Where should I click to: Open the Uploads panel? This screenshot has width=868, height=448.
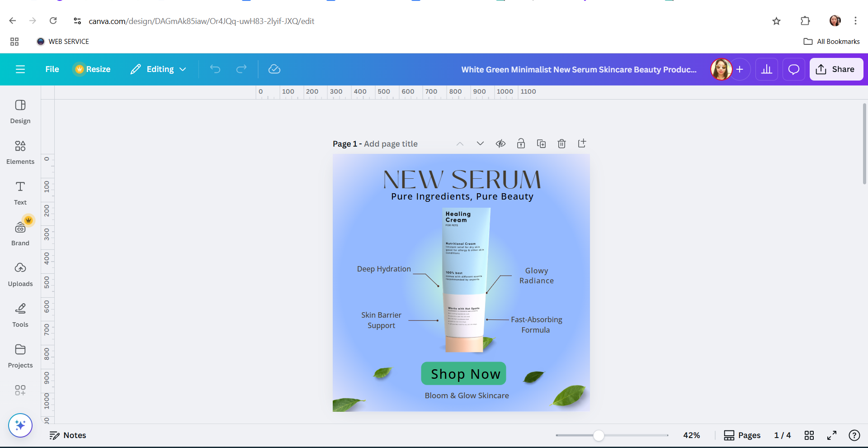(x=20, y=274)
